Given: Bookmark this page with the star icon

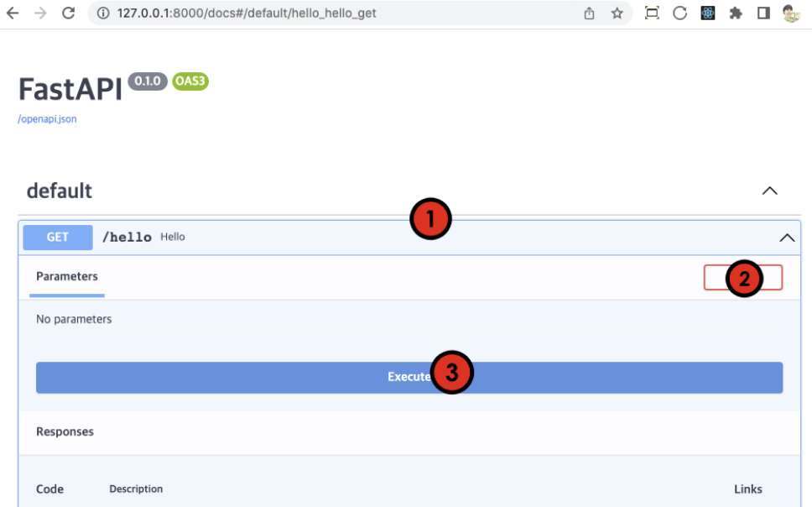Looking at the screenshot, I should (617, 13).
